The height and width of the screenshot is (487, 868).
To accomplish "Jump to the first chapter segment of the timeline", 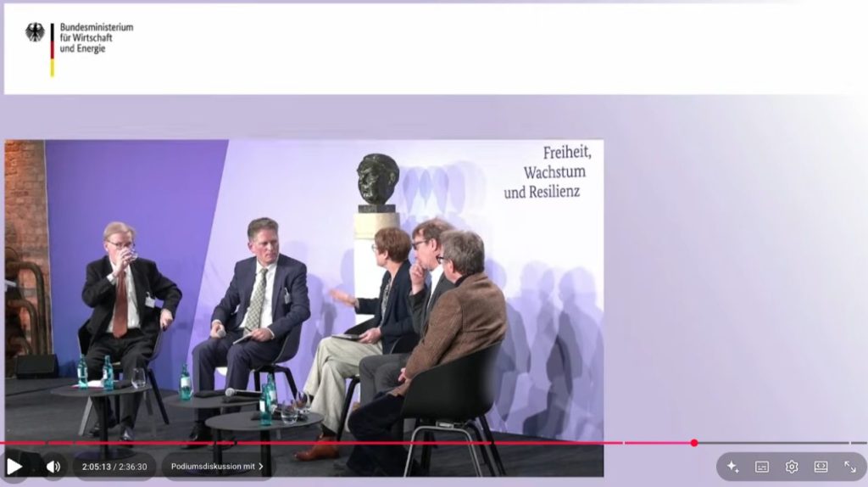I will point(23,443).
